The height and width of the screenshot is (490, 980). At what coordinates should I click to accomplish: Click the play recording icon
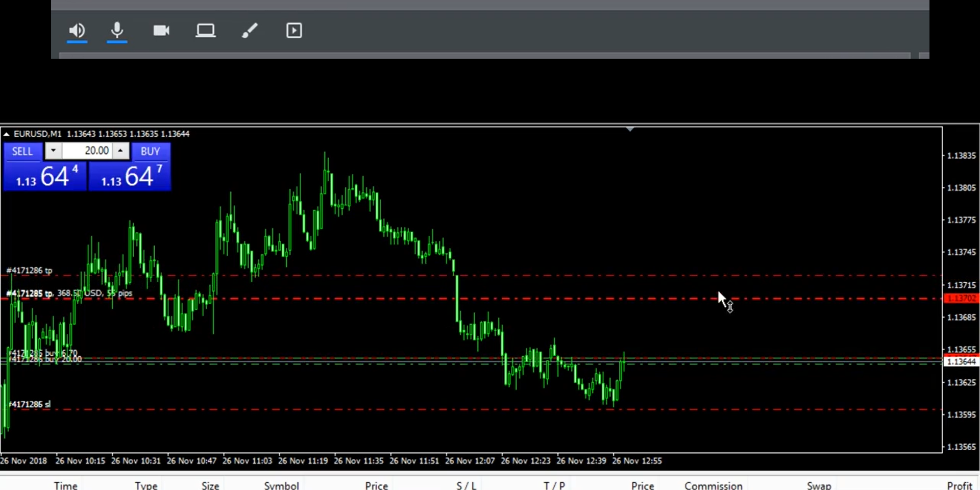(x=294, y=31)
